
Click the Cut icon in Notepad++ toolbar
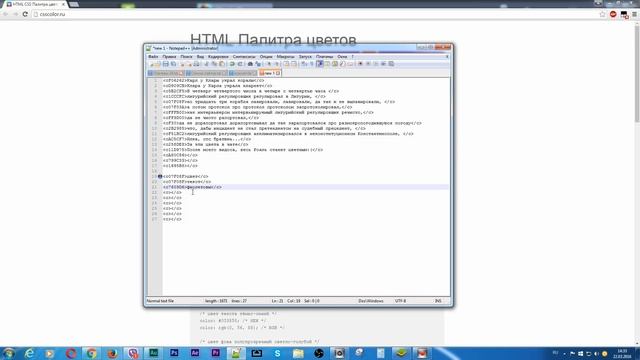coord(207,64)
